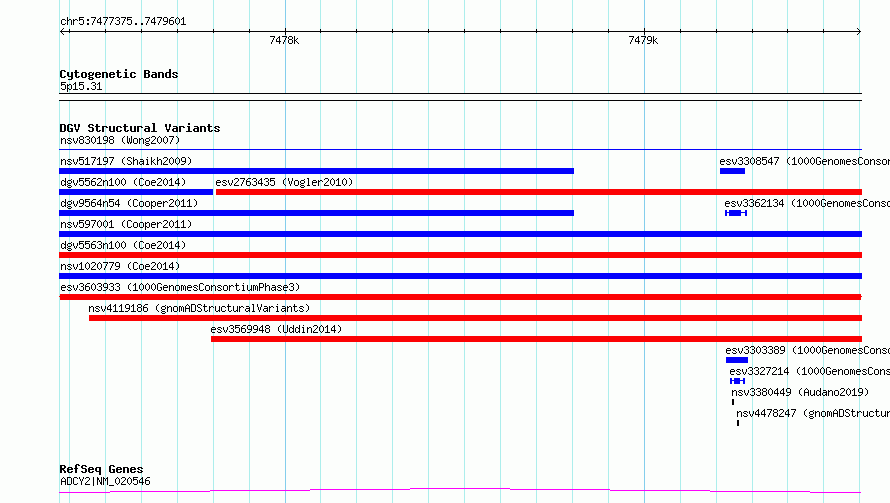This screenshot has height=503, width=890.
Task: Select variant label dgv5562n100 (Coe2014)
Action: 123,182
